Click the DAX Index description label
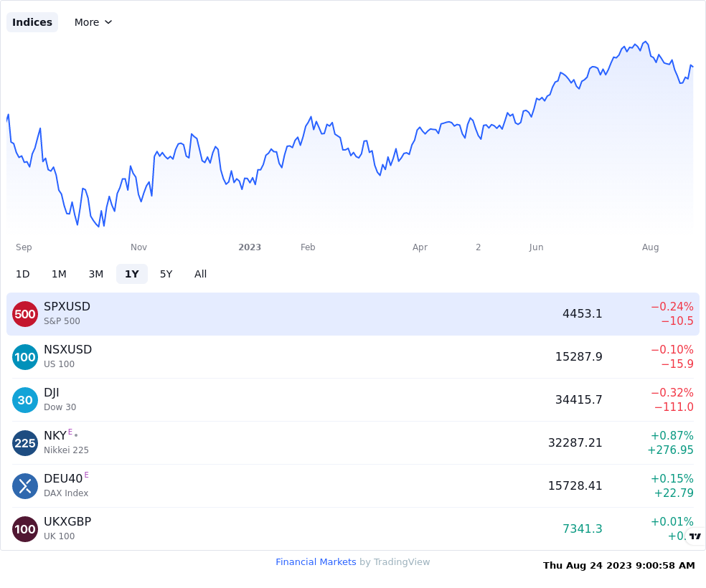706x588 pixels. coord(66,493)
